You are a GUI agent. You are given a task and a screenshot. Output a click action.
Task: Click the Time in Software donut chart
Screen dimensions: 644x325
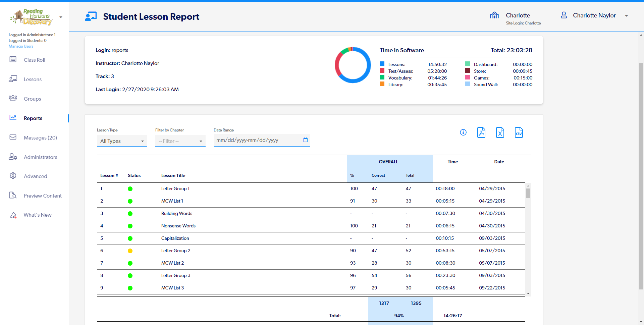coord(353,65)
